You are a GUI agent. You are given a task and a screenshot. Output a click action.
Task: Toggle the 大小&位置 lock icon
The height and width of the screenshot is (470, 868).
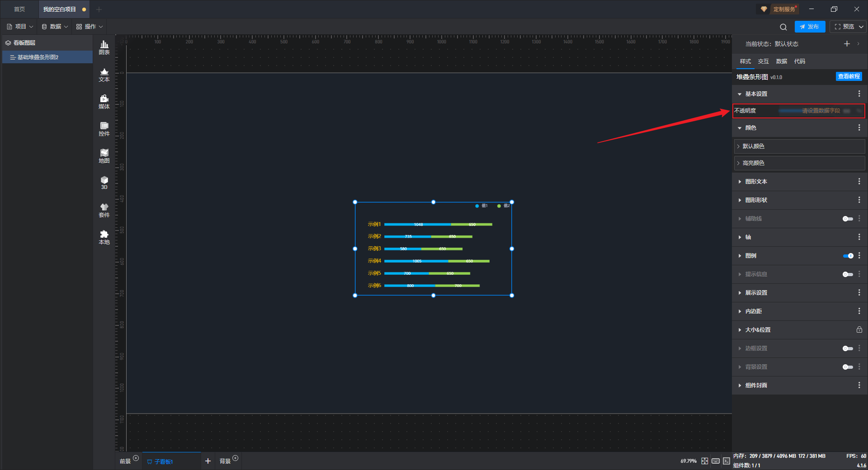pos(859,329)
